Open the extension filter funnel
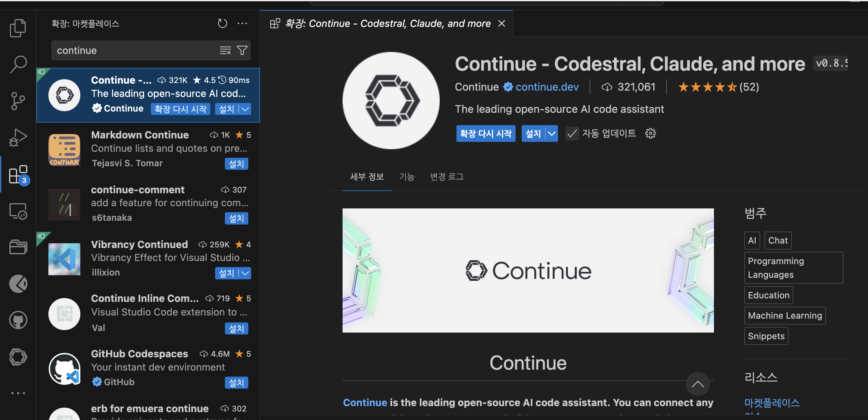Screen dimensions: 868x420 pos(242,51)
